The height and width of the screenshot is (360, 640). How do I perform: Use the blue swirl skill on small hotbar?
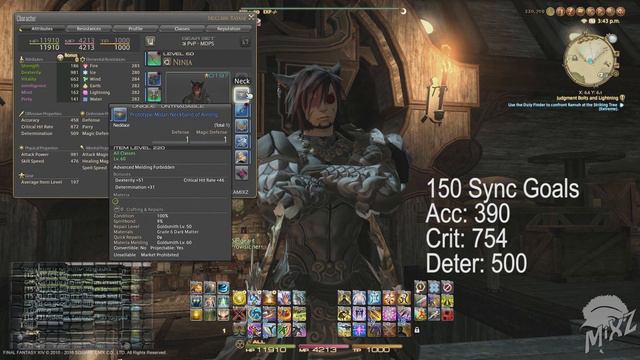pyautogui.click(x=223, y=288)
